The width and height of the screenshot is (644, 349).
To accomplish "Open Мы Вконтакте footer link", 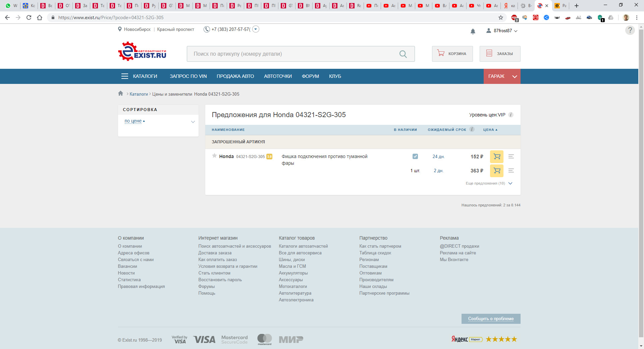I will tap(454, 260).
